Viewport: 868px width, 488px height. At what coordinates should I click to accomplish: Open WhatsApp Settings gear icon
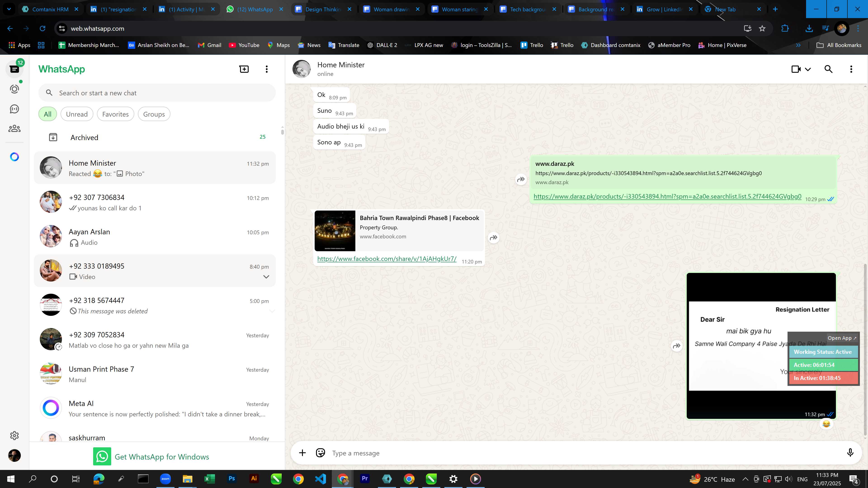click(x=14, y=435)
